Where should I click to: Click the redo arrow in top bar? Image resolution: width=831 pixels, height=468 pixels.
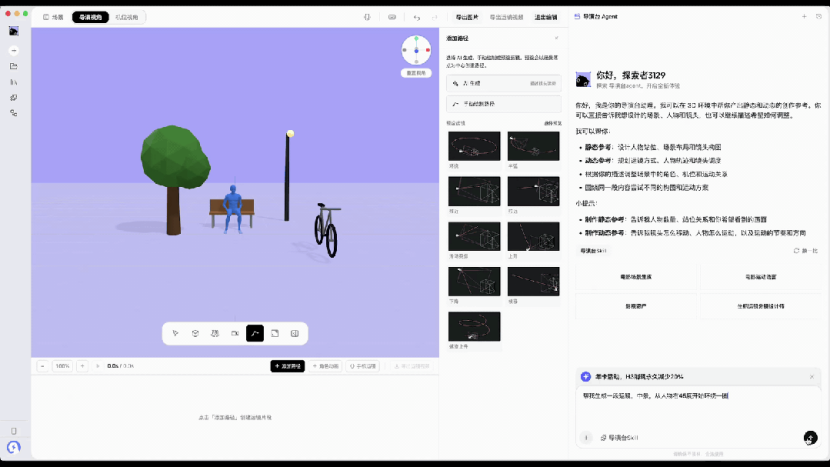pyautogui.click(x=435, y=17)
